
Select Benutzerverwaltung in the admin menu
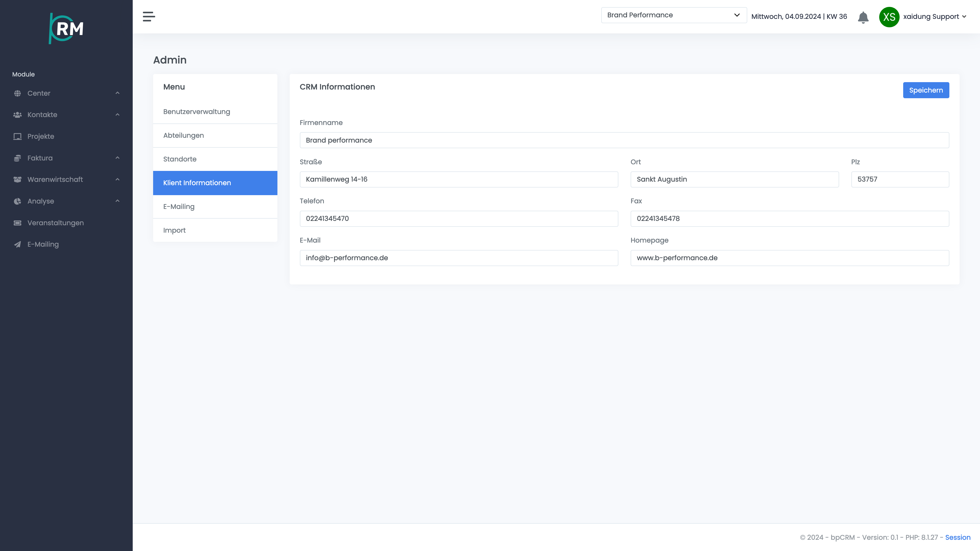215,112
